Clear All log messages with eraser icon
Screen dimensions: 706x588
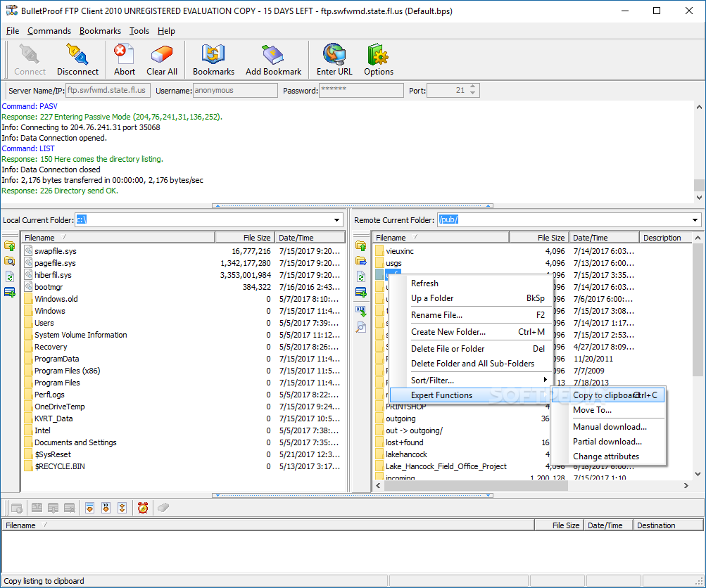click(x=162, y=60)
